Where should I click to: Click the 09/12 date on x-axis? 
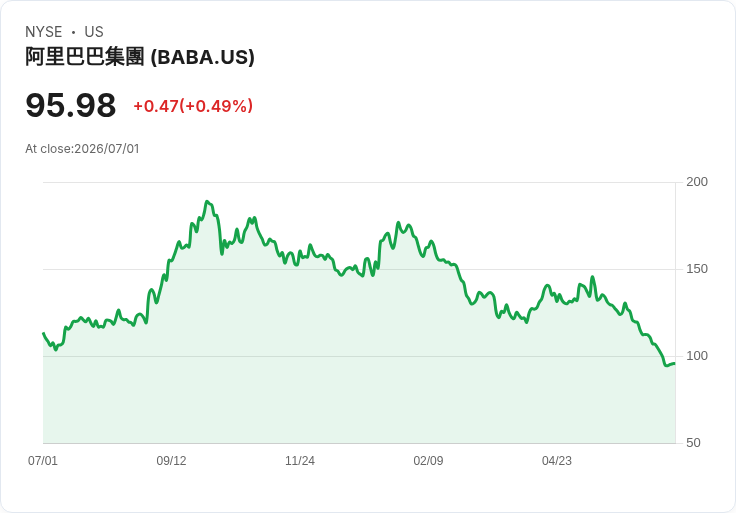pyautogui.click(x=171, y=460)
